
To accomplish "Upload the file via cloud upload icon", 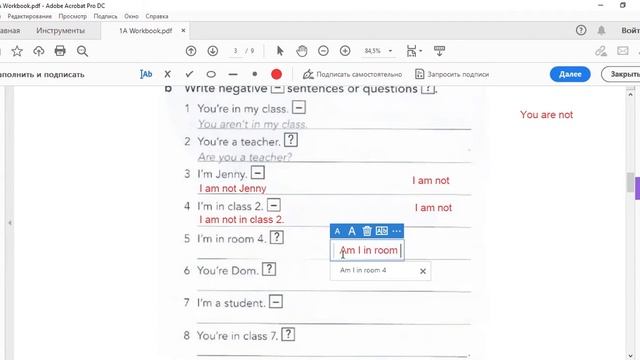I will click(x=39, y=51).
